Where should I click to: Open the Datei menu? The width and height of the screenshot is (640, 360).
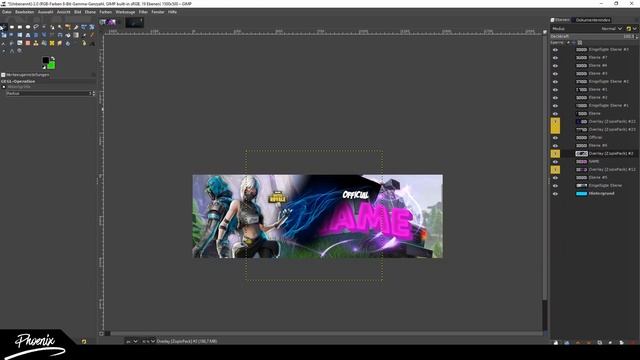(x=7, y=12)
